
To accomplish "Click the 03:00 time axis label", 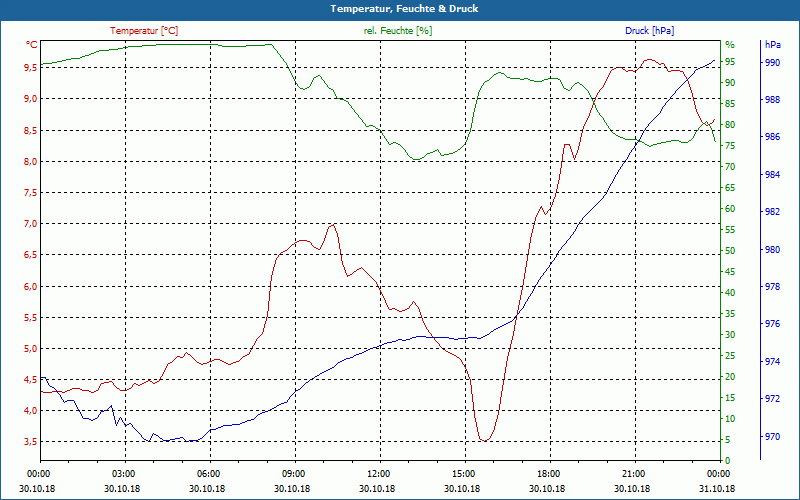I will (x=122, y=474).
